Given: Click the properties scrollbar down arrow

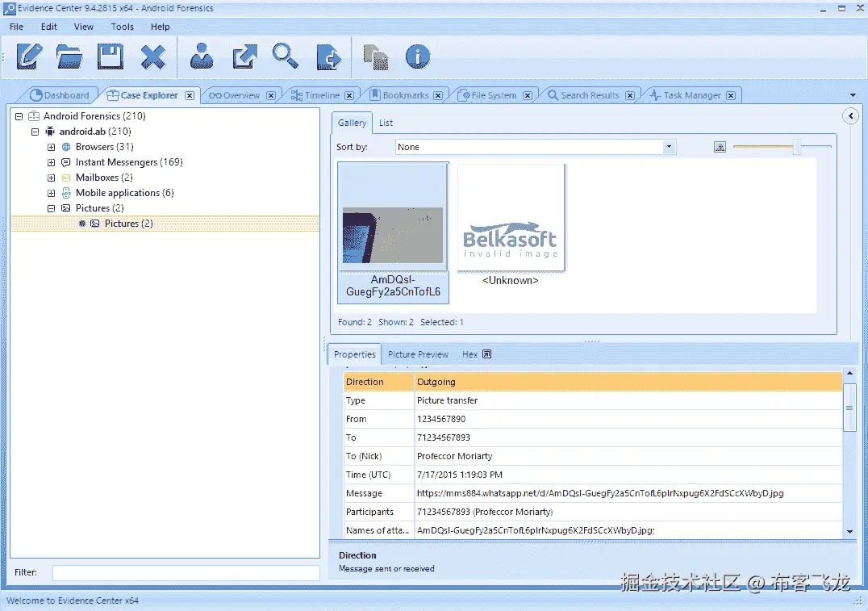Looking at the screenshot, I should click(x=849, y=532).
